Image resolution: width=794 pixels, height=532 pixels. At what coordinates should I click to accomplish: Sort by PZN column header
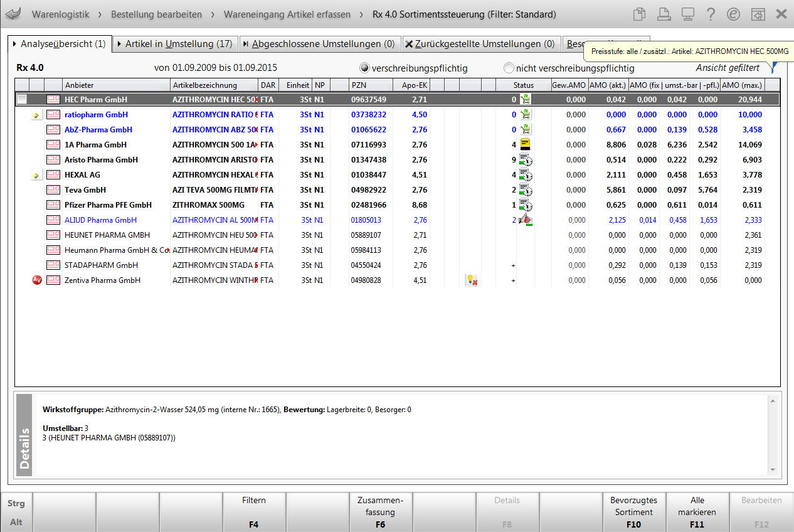coord(371,85)
